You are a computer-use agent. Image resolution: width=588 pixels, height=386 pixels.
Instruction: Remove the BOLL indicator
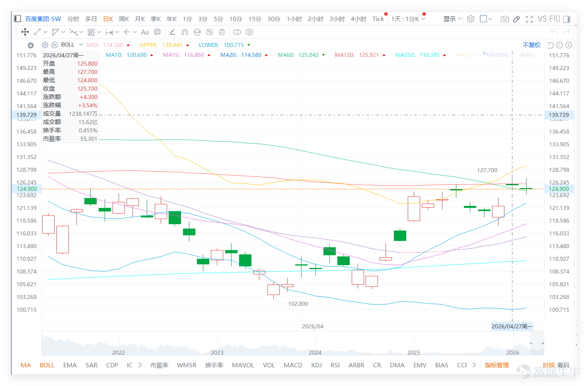pyautogui.click(x=55, y=45)
